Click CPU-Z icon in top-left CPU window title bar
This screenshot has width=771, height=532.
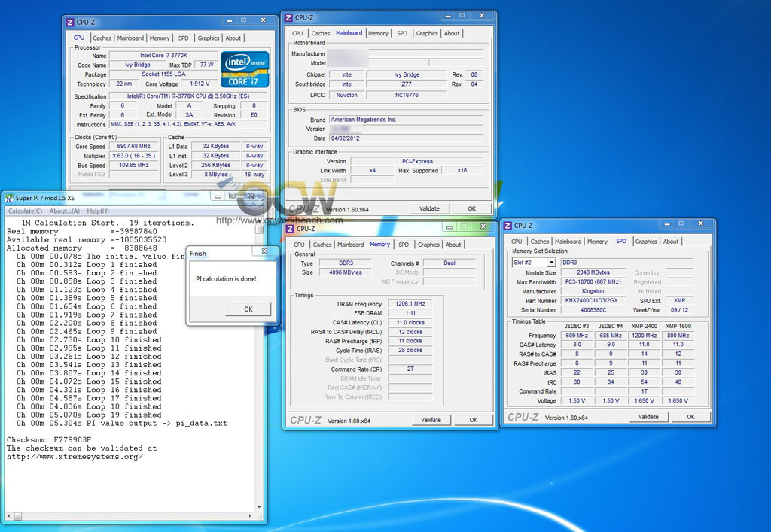click(70, 22)
